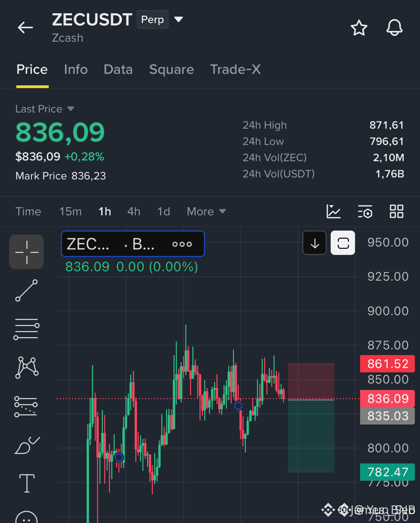The image size is (420, 523).
Task: Select the trend line drawing tool
Action: [26, 290]
